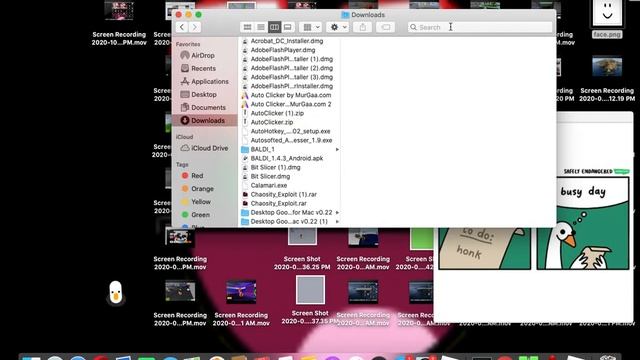The height and width of the screenshot is (360, 640).
Task: Click the 'busy day' goose comic panel
Action: pos(583,223)
